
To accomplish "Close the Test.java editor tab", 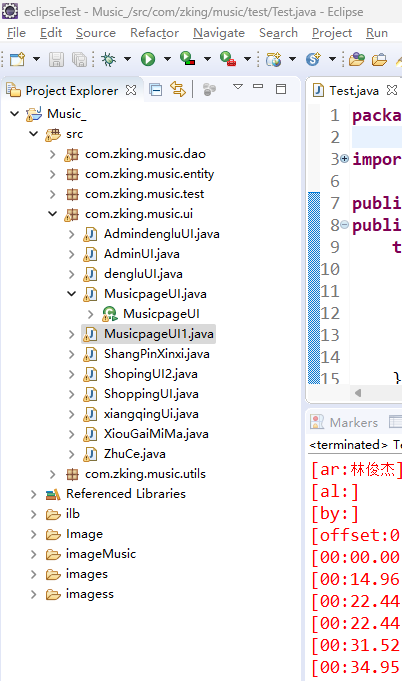I will click(x=392, y=90).
